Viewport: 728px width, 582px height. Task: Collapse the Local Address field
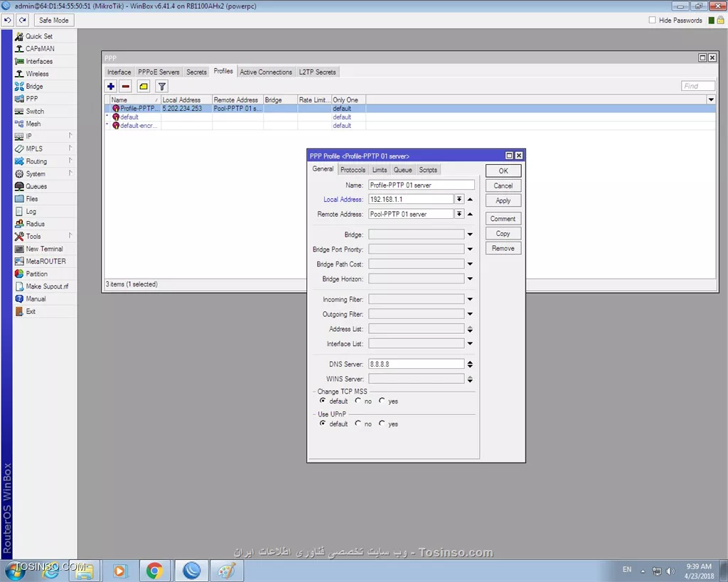[471, 199]
